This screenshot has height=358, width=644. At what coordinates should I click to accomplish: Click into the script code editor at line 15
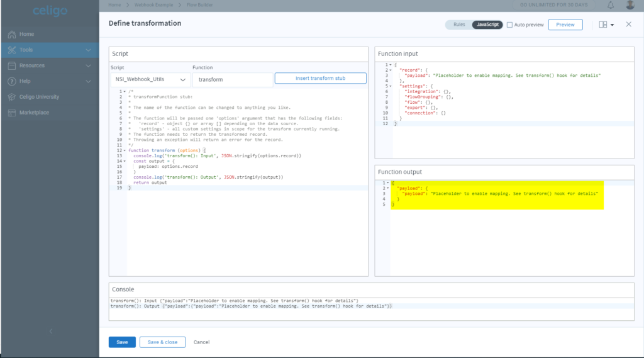pyautogui.click(x=247, y=167)
